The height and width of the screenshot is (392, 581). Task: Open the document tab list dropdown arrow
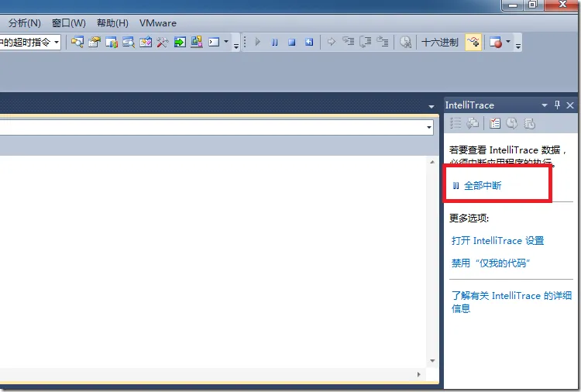[431, 107]
